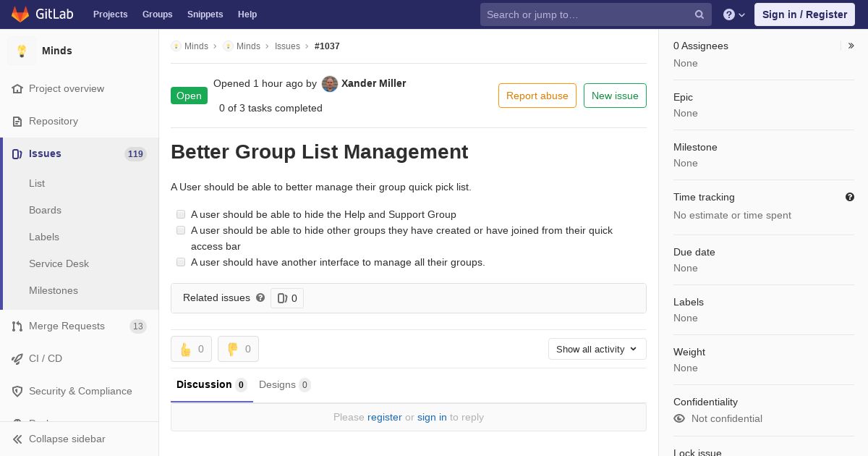Viewport: 868px width, 456px height.
Task: Click the Minds lightbulb project avatar
Action: pos(22,51)
